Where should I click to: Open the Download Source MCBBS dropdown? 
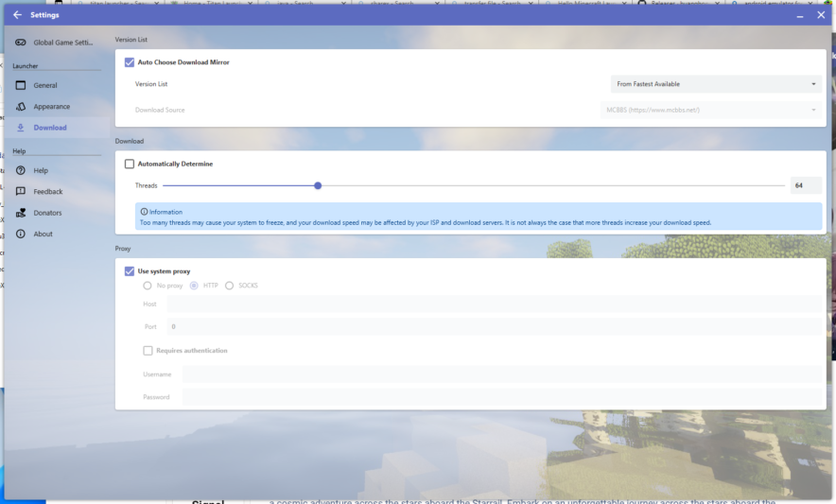tap(716, 110)
